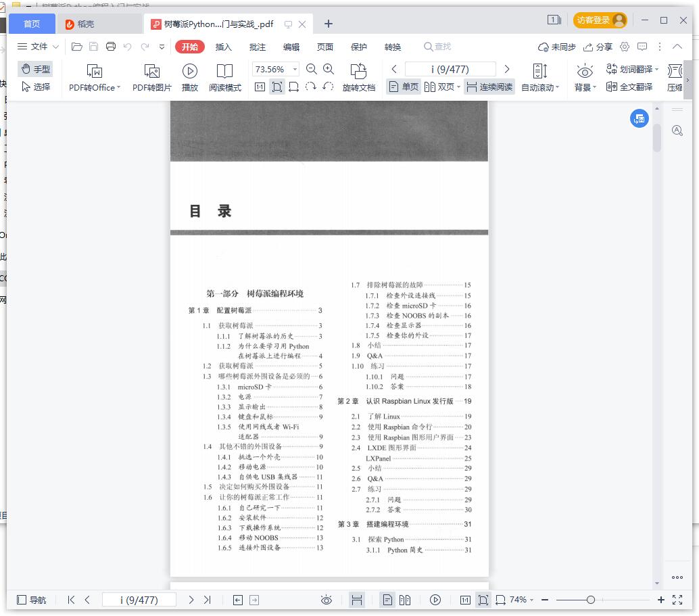Open the 文件 menu dropdown
The height and width of the screenshot is (616, 699).
click(x=38, y=47)
